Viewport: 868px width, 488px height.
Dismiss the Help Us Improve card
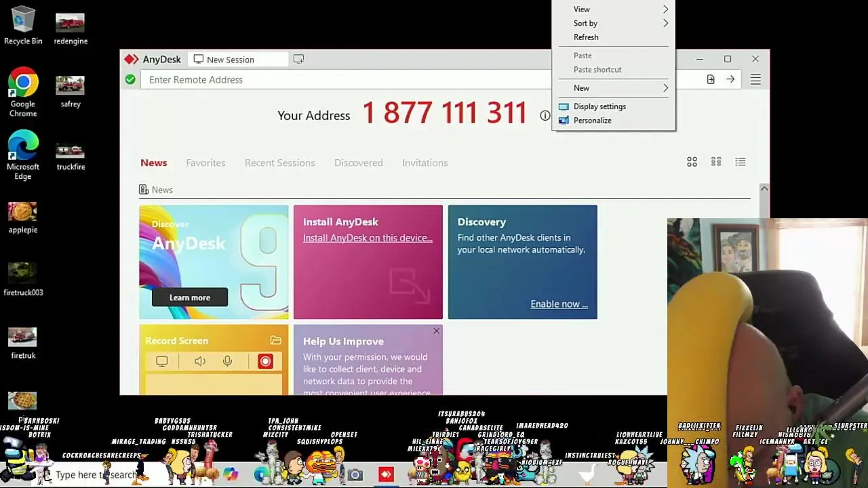[x=436, y=331]
